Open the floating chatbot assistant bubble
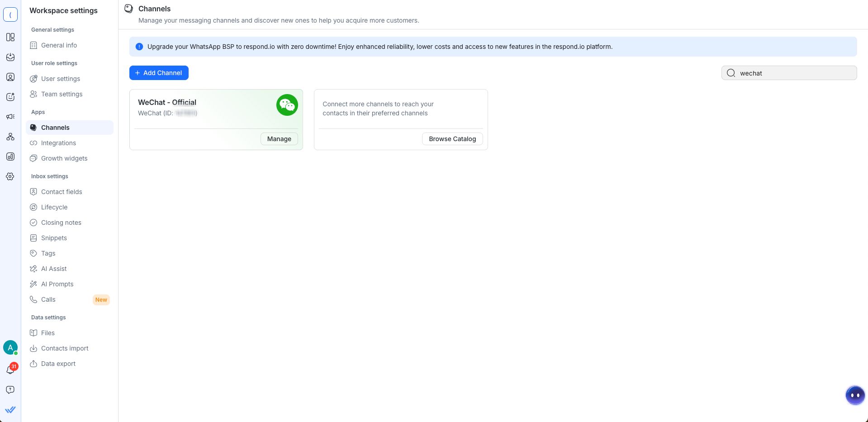This screenshot has width=868, height=422. [855, 395]
